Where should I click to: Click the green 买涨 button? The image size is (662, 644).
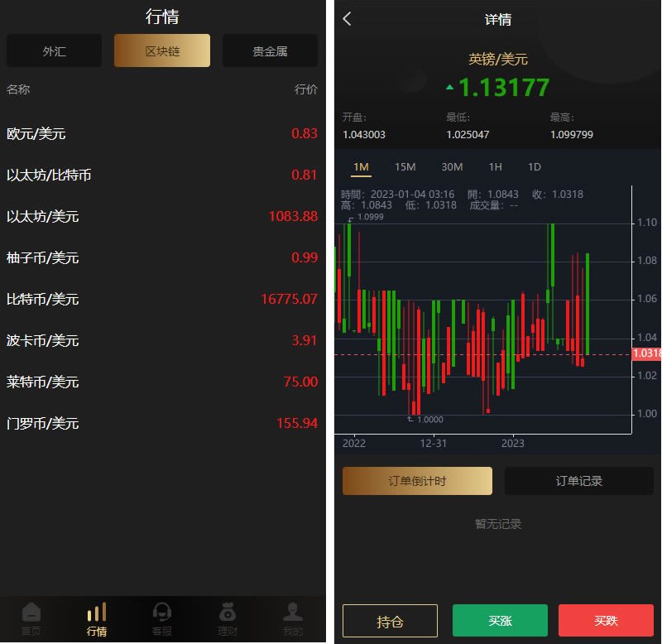(500, 621)
